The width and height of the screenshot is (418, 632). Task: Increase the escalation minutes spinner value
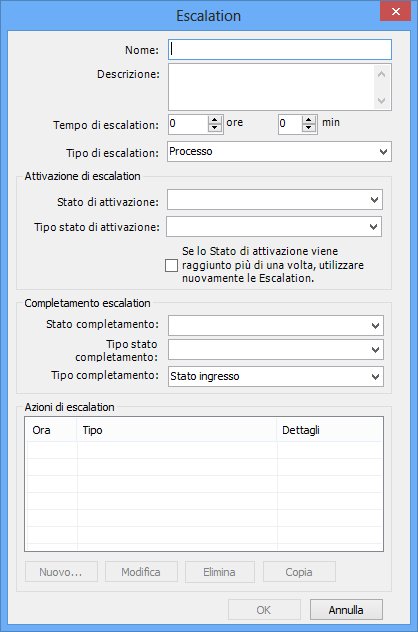[x=309, y=120]
